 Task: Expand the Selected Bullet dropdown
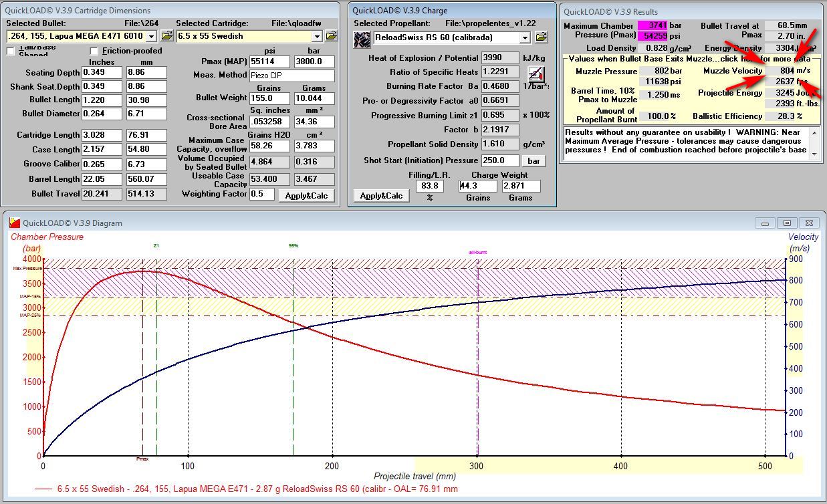[150, 36]
